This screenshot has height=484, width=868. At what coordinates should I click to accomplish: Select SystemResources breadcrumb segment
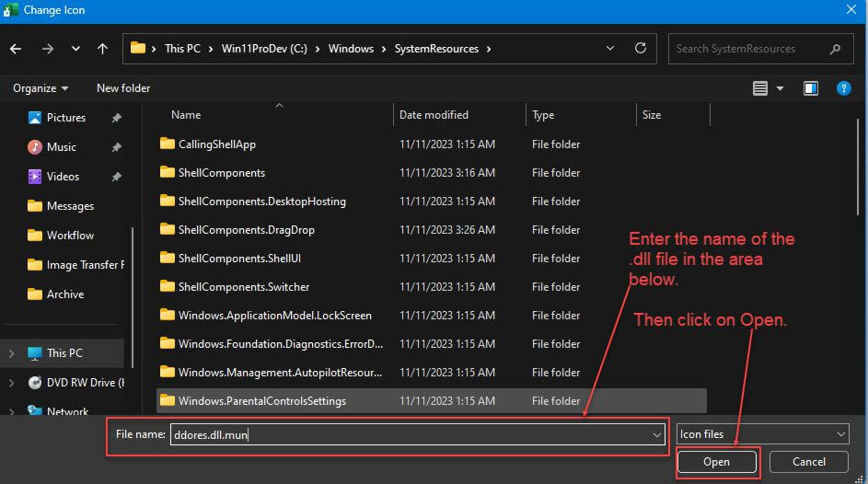click(x=436, y=49)
